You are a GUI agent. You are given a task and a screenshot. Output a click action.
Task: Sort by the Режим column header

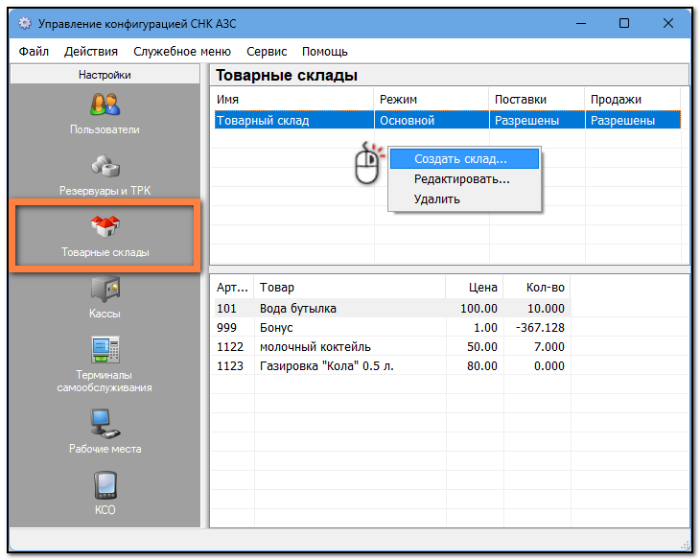[431, 99]
